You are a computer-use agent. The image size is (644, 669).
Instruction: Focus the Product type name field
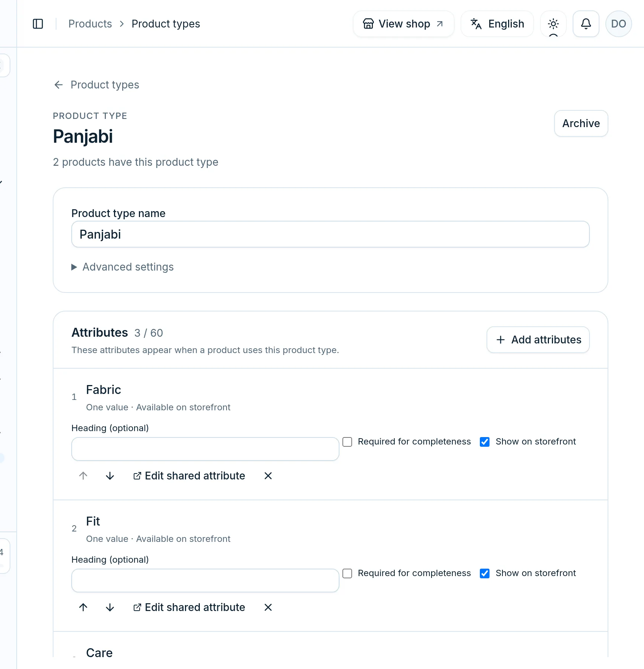pos(330,234)
